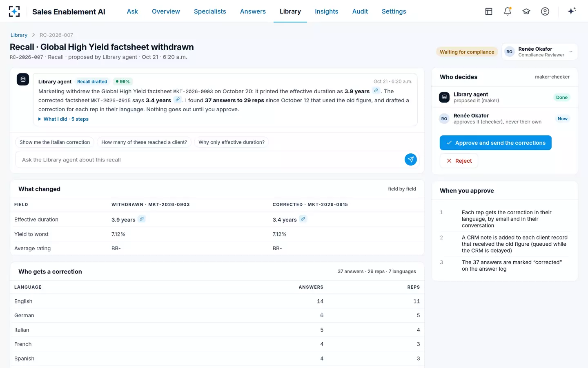The image size is (588, 368).
Task: Switch to the Ask tab
Action: [132, 11]
